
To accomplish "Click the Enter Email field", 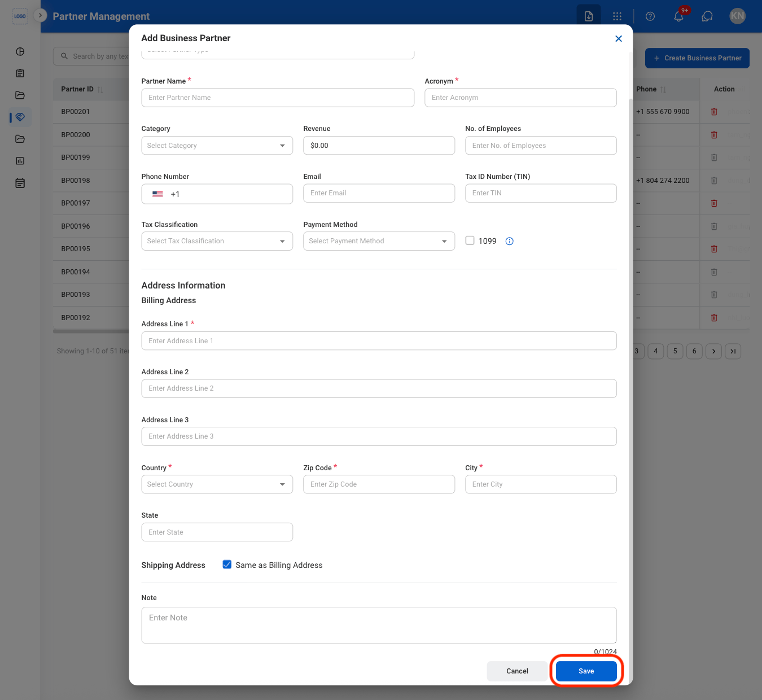I will 379,193.
